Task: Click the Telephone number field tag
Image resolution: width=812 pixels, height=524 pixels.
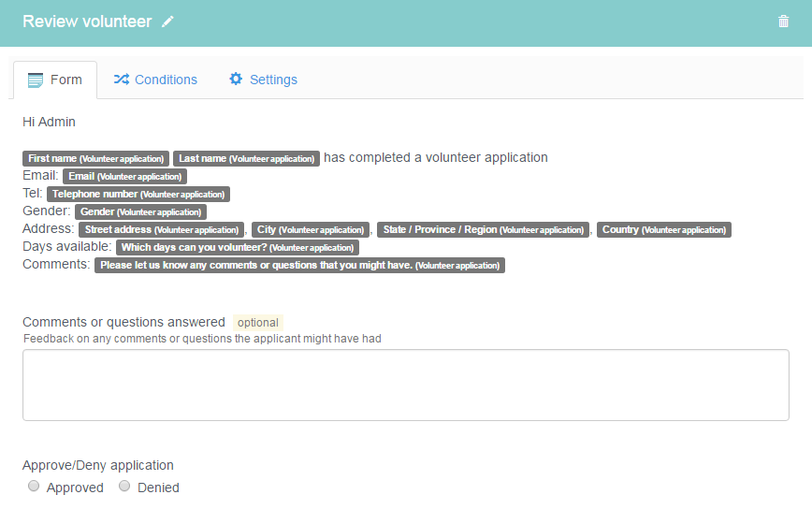Action: (138, 195)
